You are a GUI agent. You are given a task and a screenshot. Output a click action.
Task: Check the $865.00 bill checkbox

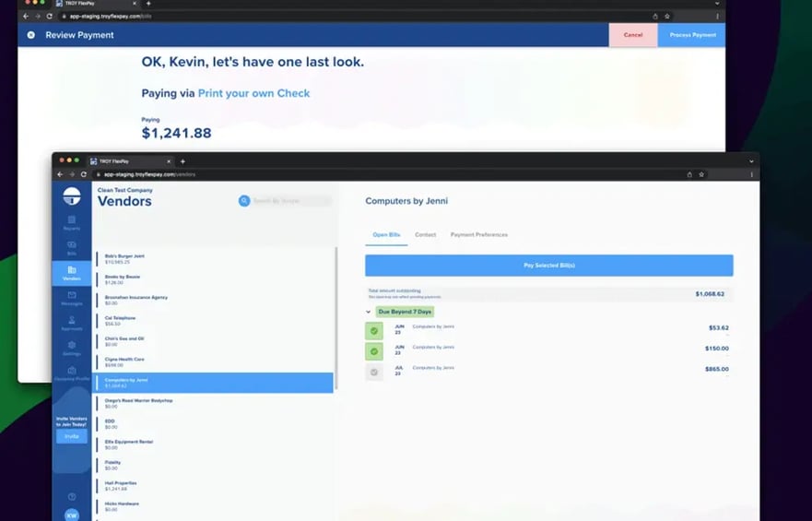(374, 372)
